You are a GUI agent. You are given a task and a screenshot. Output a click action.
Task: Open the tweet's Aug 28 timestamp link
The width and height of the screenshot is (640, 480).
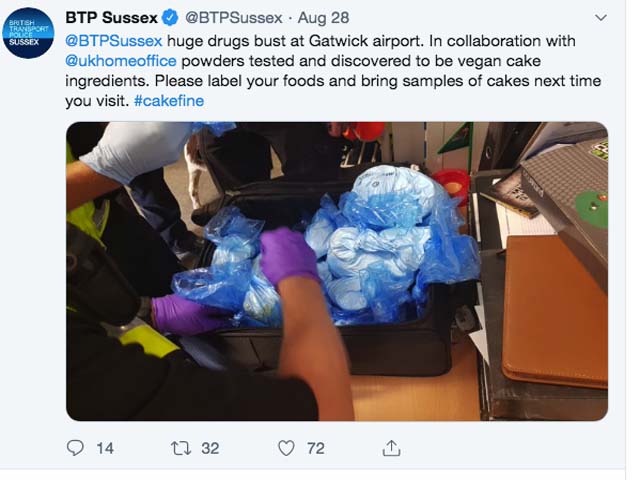[x=323, y=18]
